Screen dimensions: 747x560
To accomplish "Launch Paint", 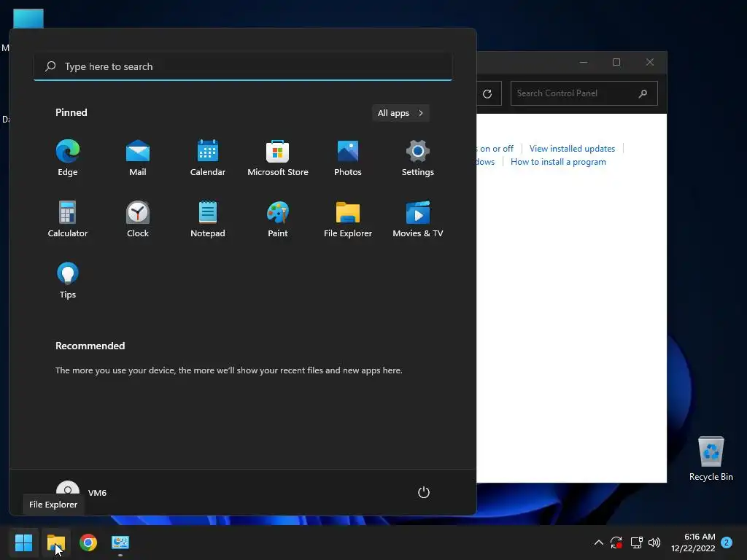I will (x=278, y=219).
